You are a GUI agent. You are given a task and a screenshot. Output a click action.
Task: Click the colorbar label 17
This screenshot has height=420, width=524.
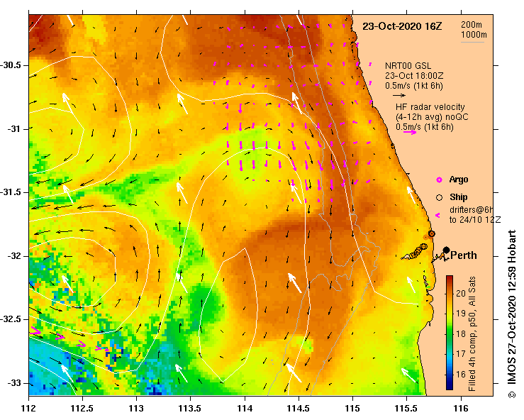(x=461, y=354)
